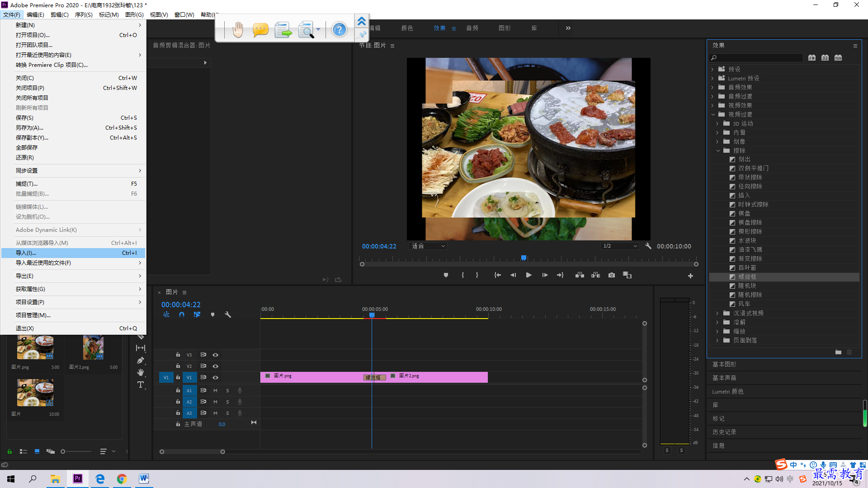
Task: Click the double-chevron collapse icon on floating toolbar
Action: tap(362, 21)
